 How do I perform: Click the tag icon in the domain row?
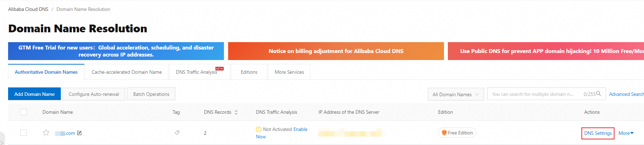177,133
